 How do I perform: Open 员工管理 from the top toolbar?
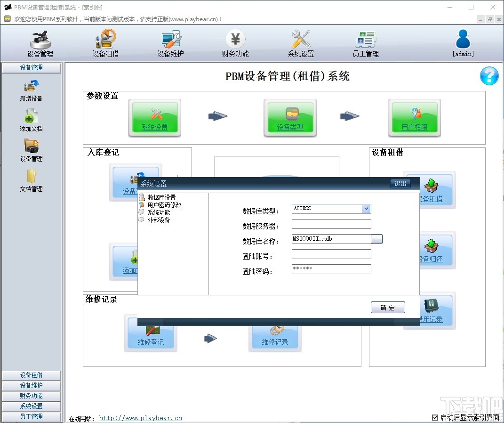(x=366, y=43)
